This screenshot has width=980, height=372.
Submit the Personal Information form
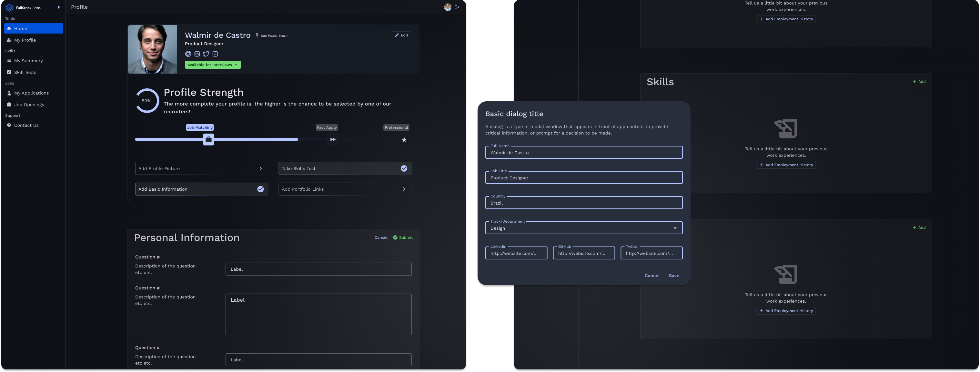coord(403,238)
